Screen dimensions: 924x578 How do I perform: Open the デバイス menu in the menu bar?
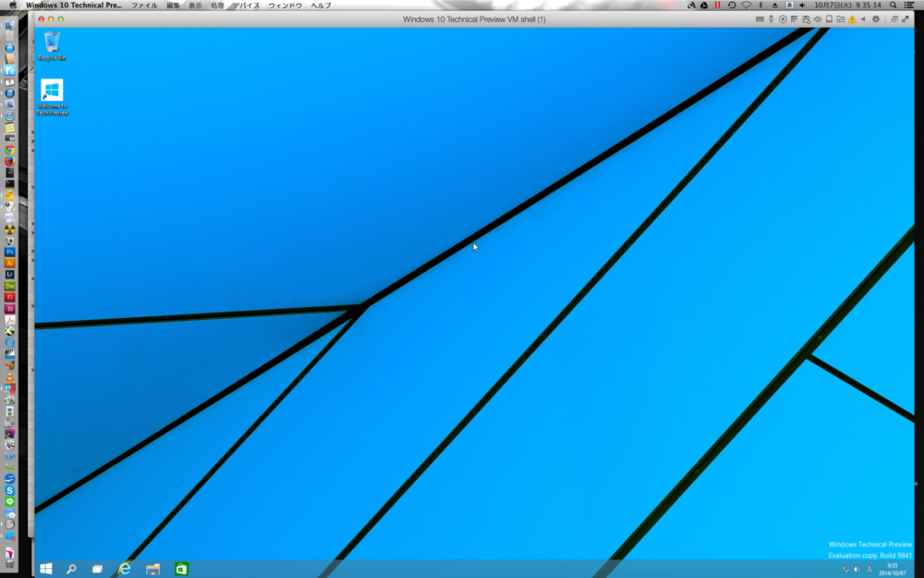point(245,6)
